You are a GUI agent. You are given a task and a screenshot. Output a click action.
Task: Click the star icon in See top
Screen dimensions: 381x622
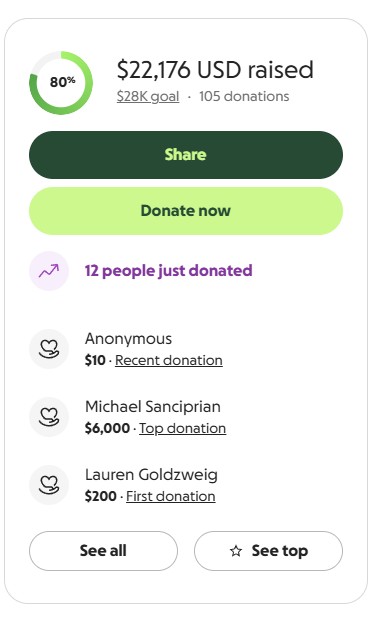tap(236, 551)
